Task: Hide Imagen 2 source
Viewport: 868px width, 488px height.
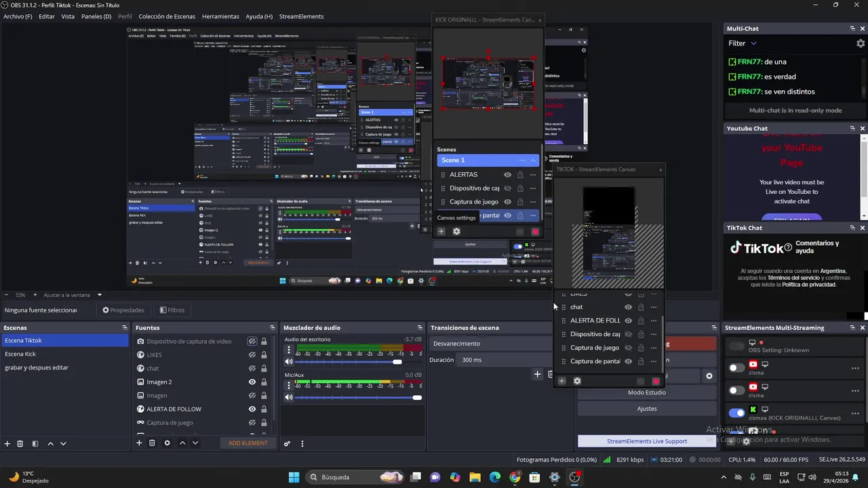Action: (252, 382)
